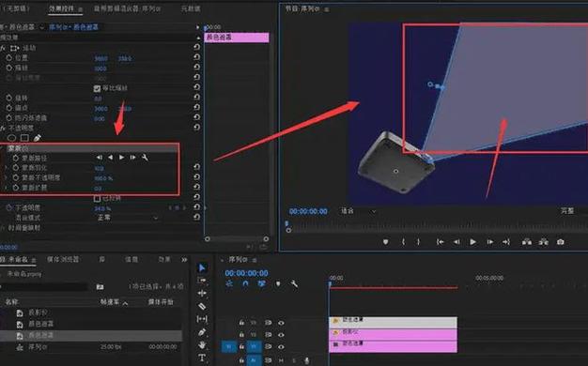Click the mask opacity percentage value

tap(103, 178)
